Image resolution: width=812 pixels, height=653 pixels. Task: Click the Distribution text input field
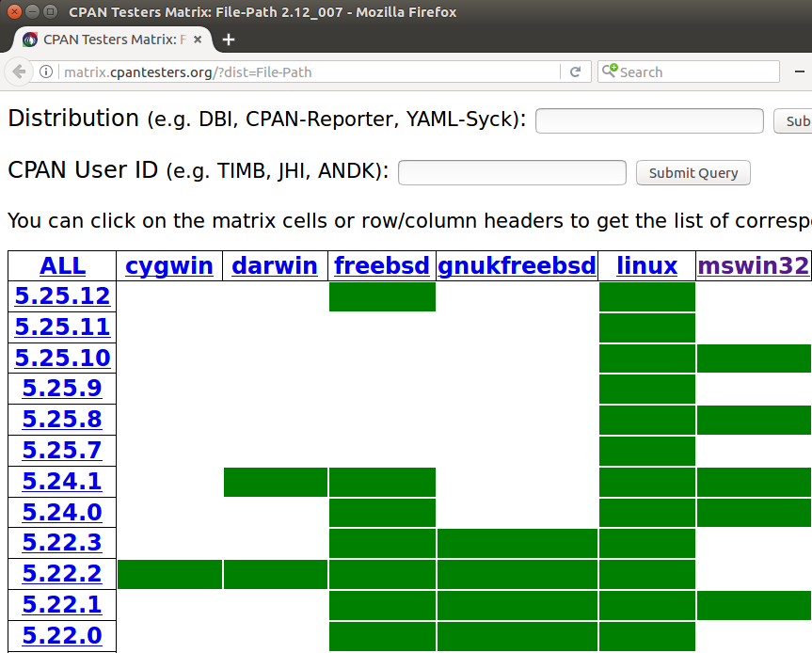pyautogui.click(x=649, y=121)
